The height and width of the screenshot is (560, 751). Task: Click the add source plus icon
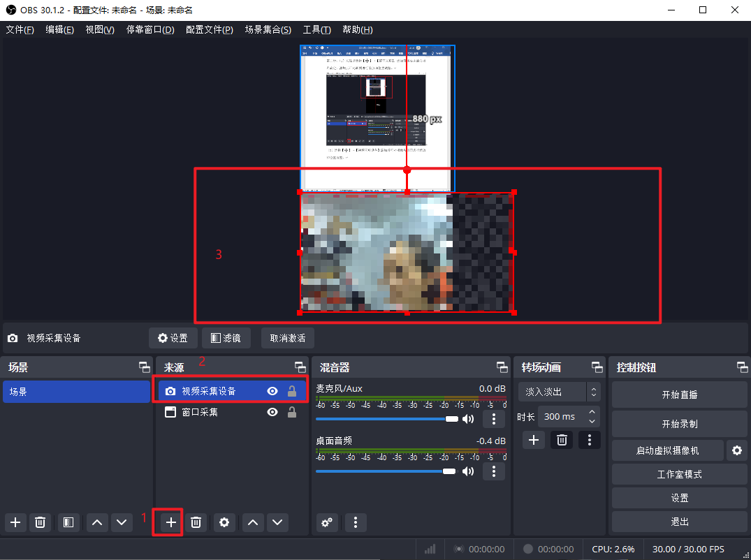170,522
